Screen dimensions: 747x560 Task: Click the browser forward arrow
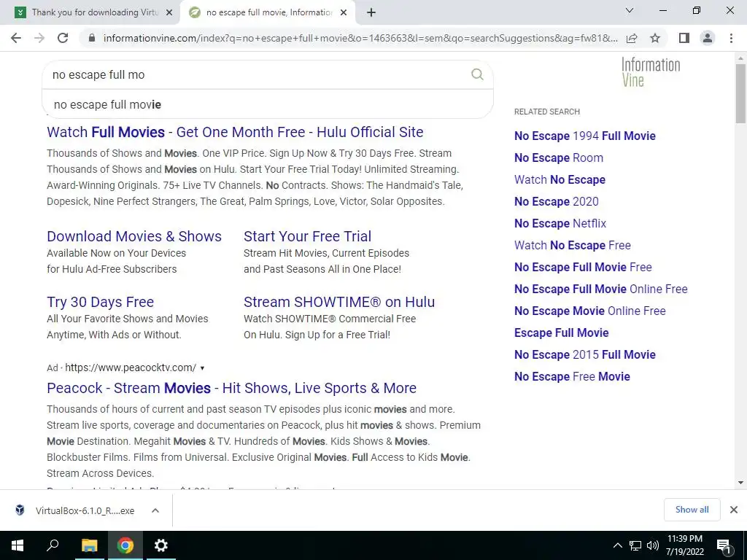pos(39,38)
